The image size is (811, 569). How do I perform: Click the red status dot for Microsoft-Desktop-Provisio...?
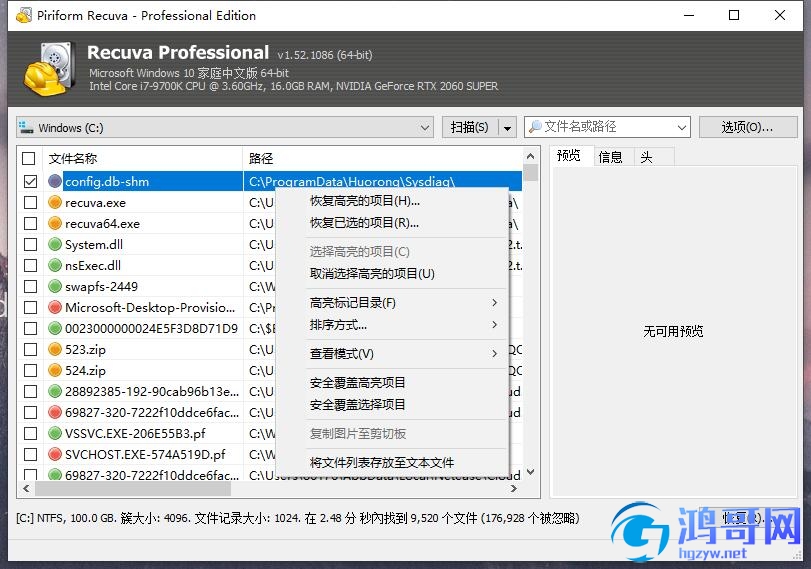pyautogui.click(x=55, y=307)
